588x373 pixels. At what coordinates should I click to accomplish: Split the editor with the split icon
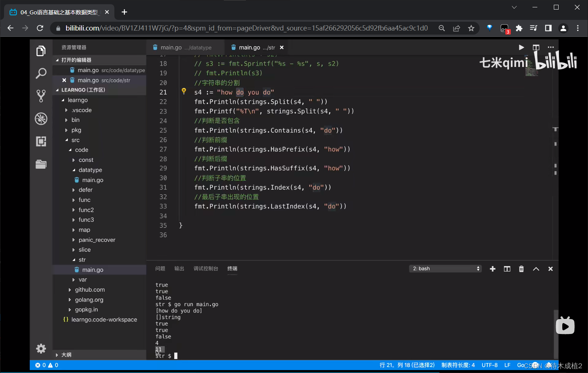[x=536, y=47]
